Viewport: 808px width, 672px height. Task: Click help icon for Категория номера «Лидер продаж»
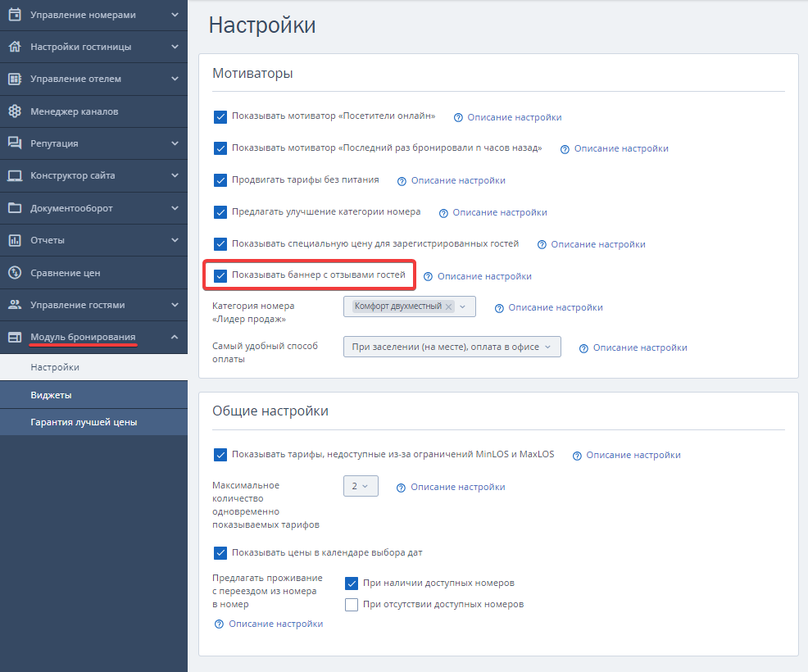[x=499, y=308]
